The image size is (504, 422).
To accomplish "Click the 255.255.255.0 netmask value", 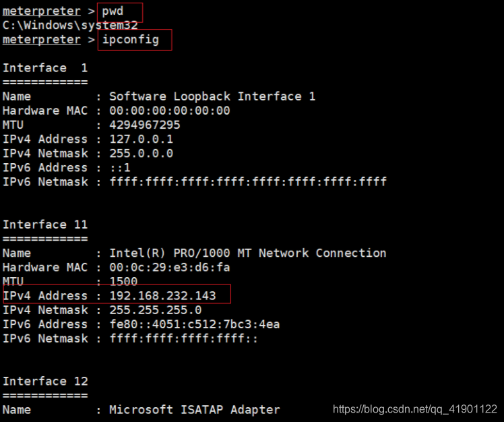I will pyautogui.click(x=155, y=310).
